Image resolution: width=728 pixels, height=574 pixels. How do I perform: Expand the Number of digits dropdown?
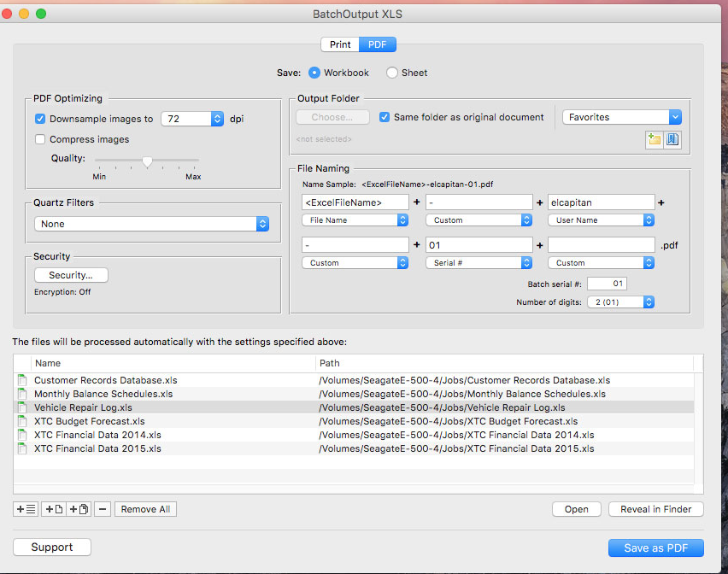coord(620,302)
